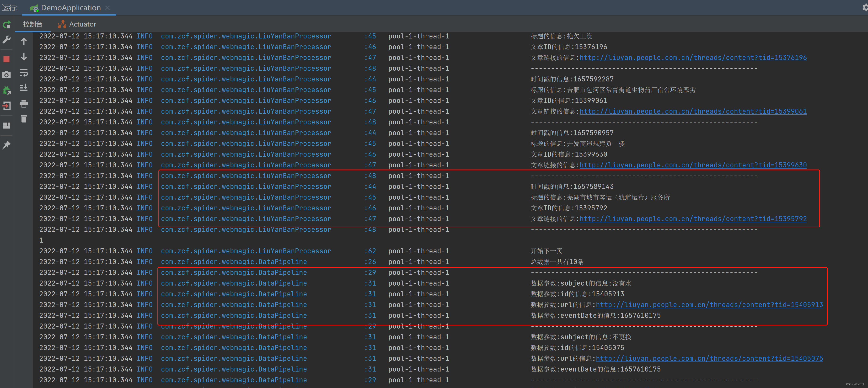Toggle the pin tab icon
The width and height of the screenshot is (868, 388).
click(7, 145)
